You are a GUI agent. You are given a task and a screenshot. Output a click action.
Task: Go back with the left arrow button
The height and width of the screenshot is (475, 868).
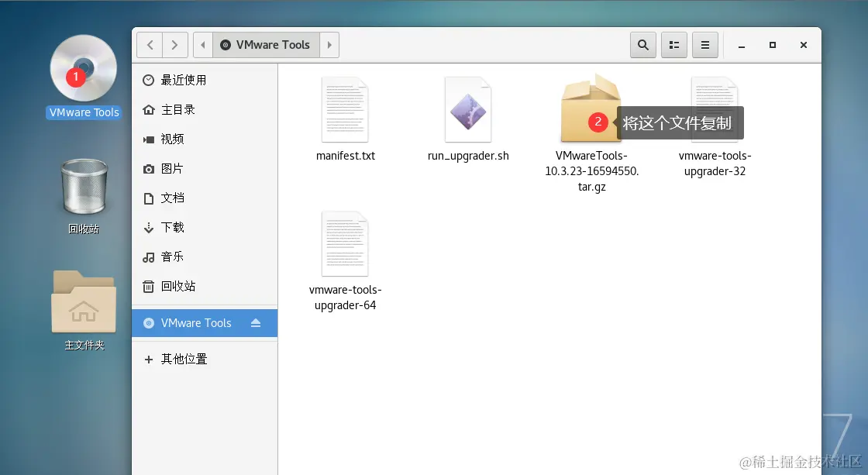[150, 45]
